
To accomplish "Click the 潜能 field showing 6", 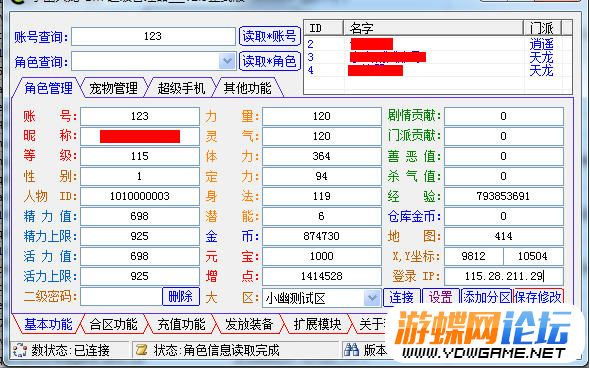I will coord(322,216).
